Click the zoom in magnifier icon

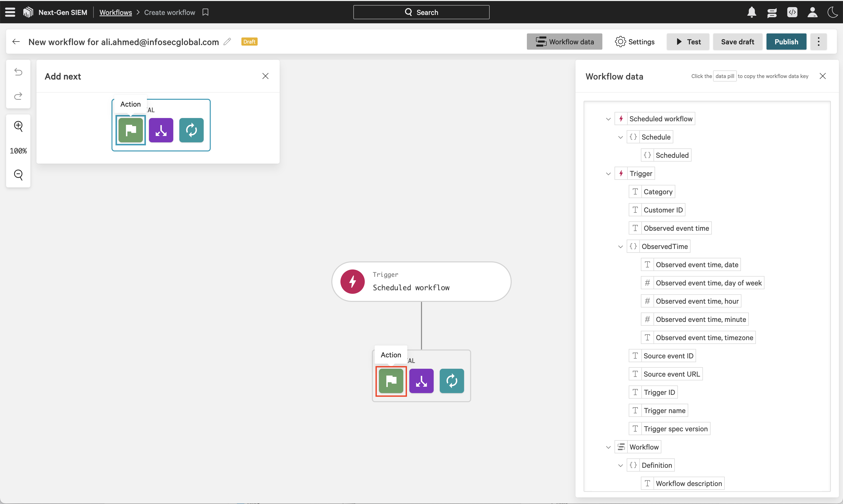[18, 126]
